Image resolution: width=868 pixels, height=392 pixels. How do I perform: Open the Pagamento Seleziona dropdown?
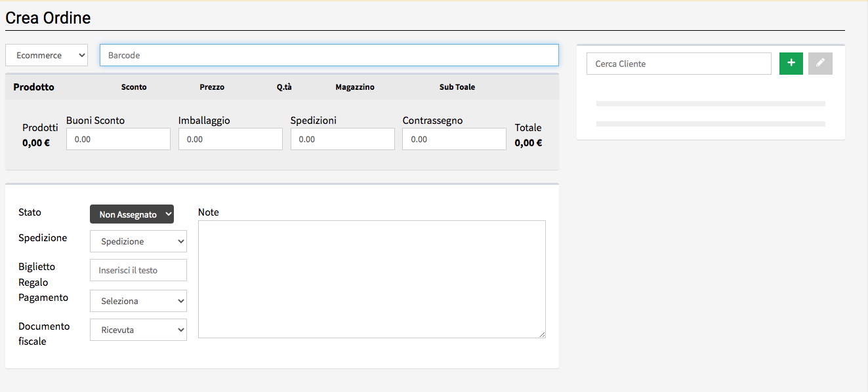click(138, 301)
